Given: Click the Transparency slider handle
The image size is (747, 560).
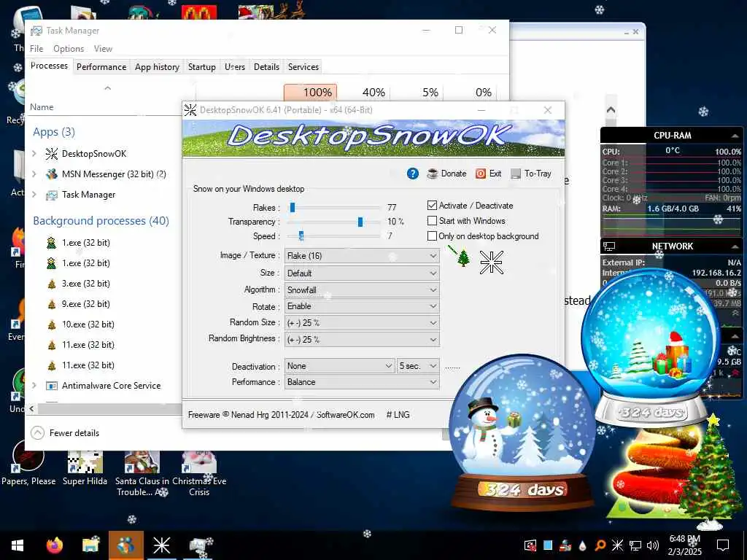Looking at the screenshot, I should tap(360, 222).
